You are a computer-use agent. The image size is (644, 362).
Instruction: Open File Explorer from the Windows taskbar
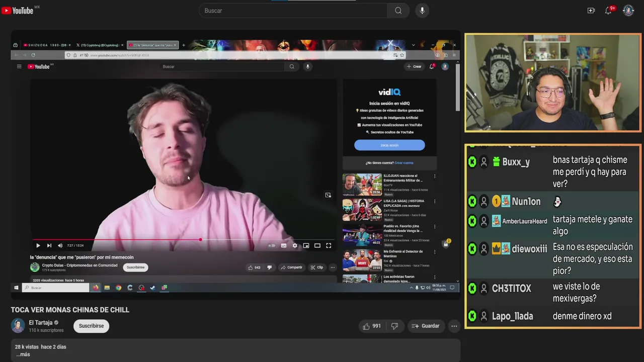[x=107, y=288]
